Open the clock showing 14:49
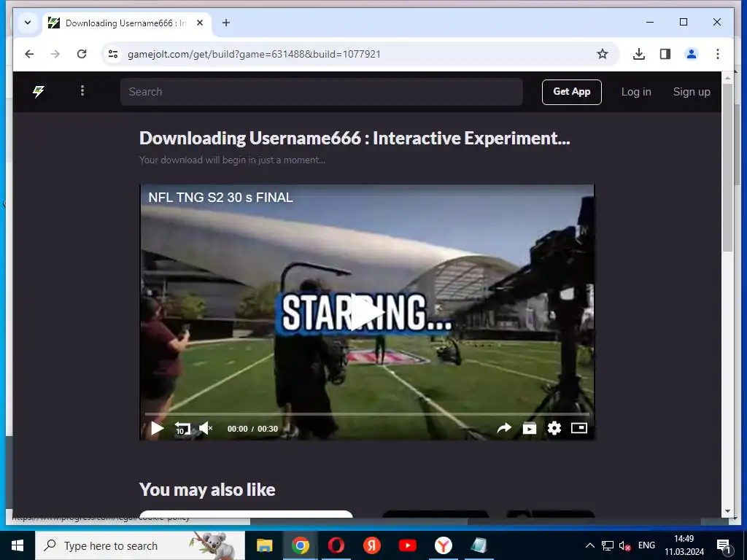 click(684, 545)
